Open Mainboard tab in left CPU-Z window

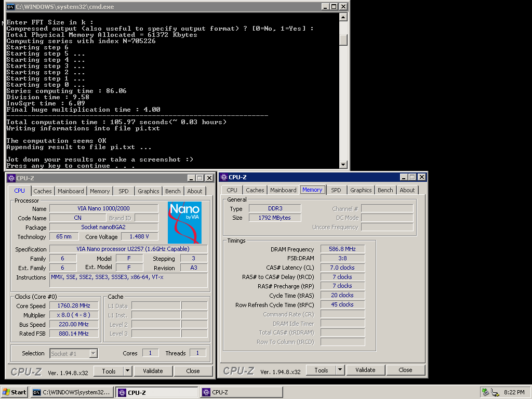coord(71,191)
